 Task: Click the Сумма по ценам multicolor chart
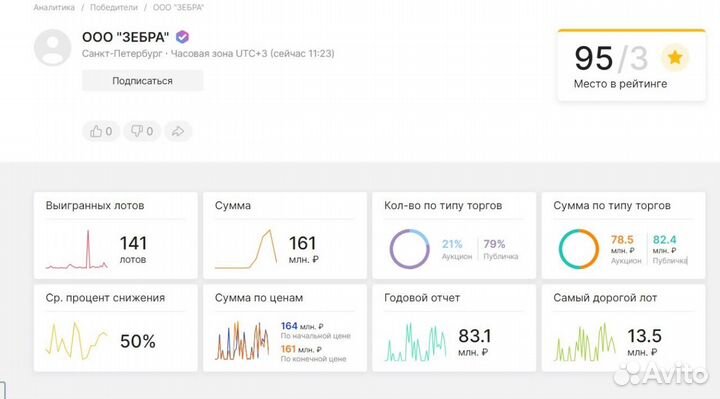[242, 341]
